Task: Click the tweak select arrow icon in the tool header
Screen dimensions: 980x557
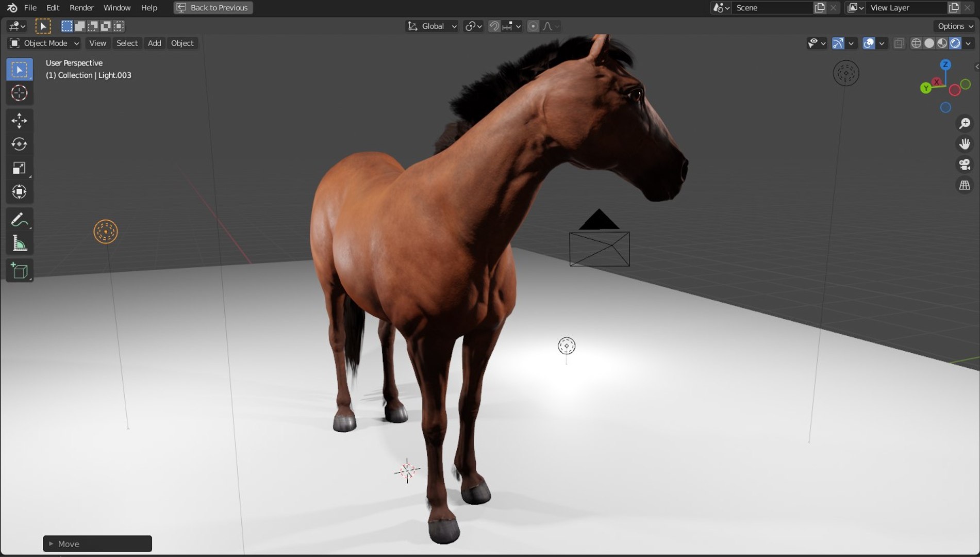Action: [43, 26]
